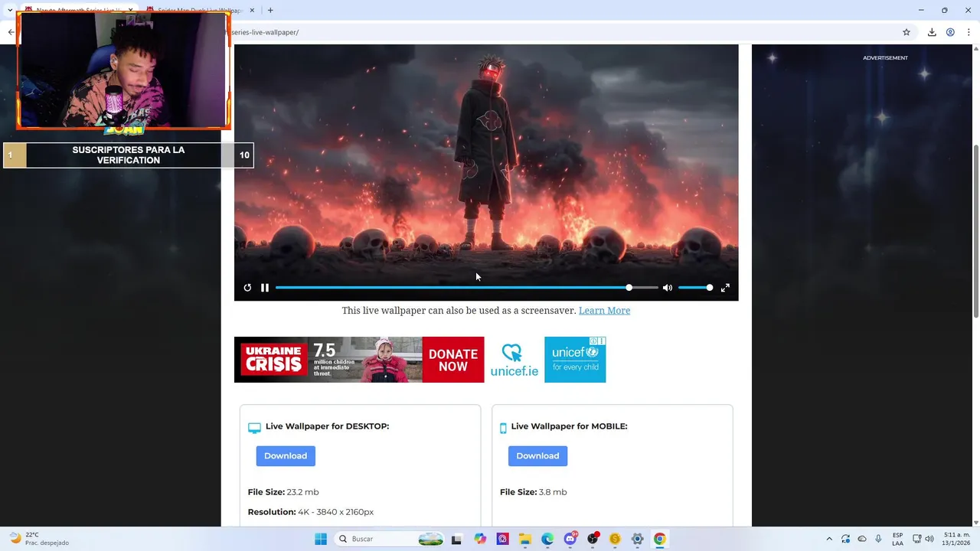Open Discord from the taskbar
This screenshot has width=980, height=551.
(570, 539)
